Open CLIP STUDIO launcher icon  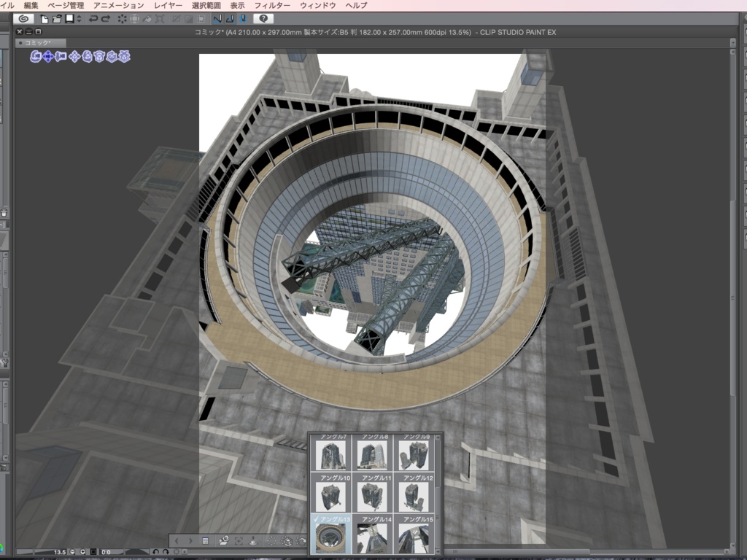(x=23, y=18)
